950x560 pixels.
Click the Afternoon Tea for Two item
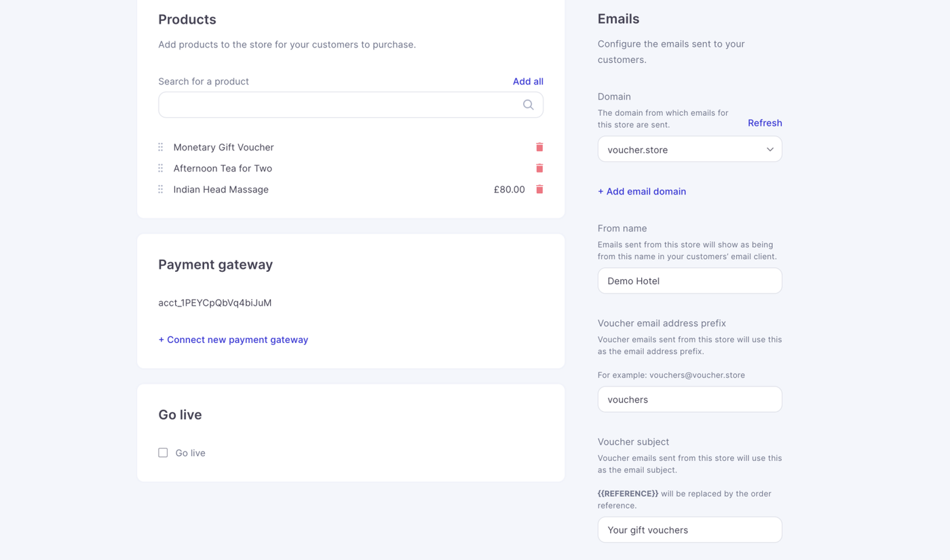click(x=223, y=168)
